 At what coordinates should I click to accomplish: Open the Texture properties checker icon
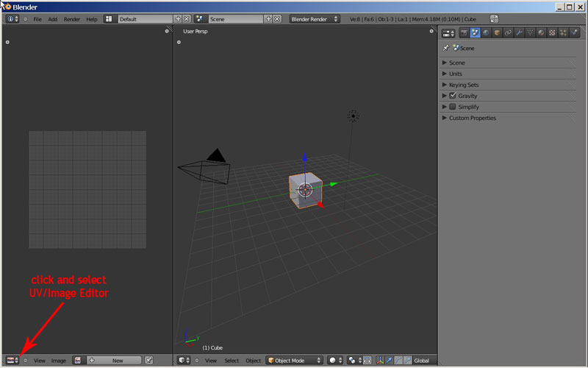click(552, 33)
